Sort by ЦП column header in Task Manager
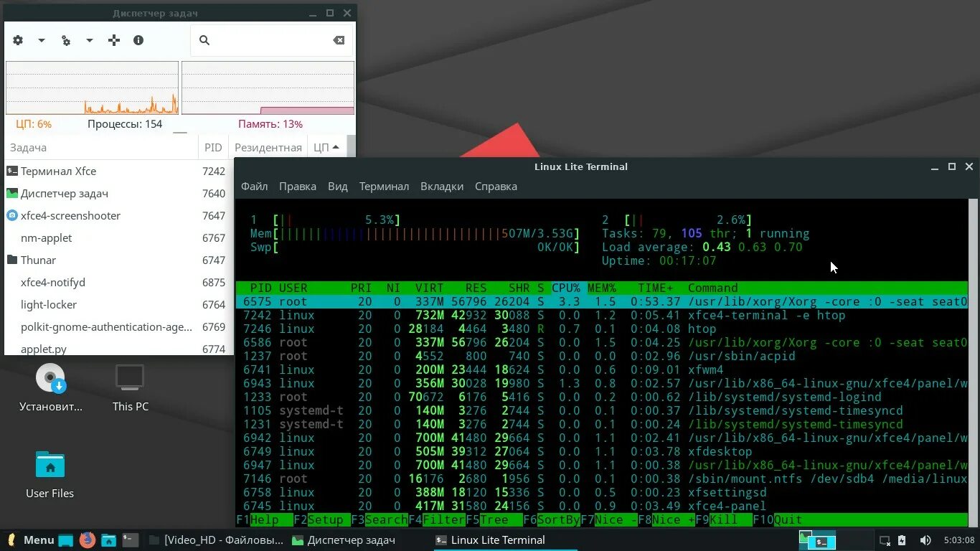The image size is (980, 551). 326,147
